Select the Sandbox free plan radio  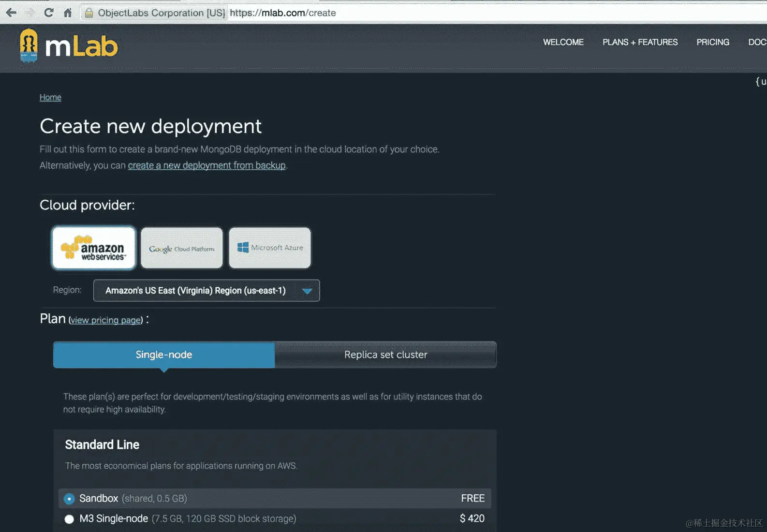coord(69,499)
